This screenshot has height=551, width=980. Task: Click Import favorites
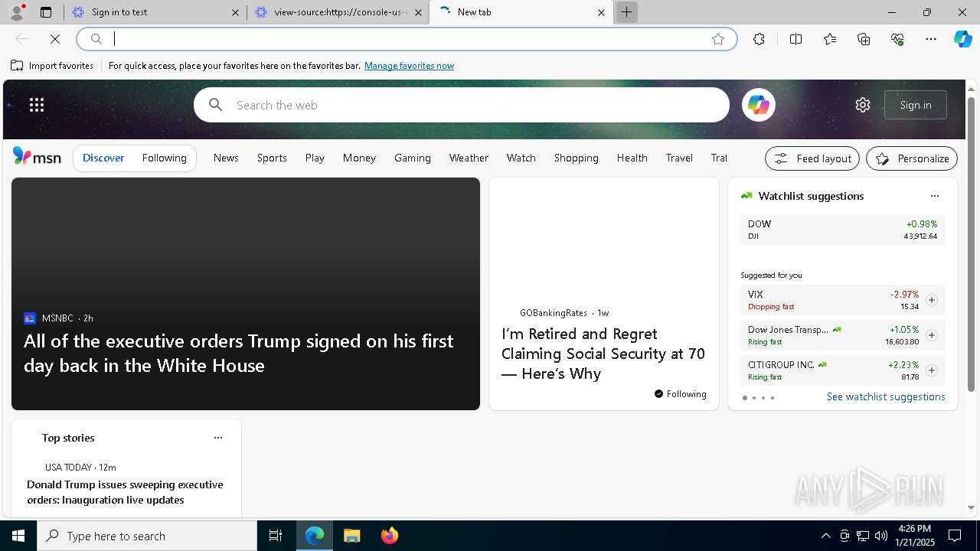(52, 66)
